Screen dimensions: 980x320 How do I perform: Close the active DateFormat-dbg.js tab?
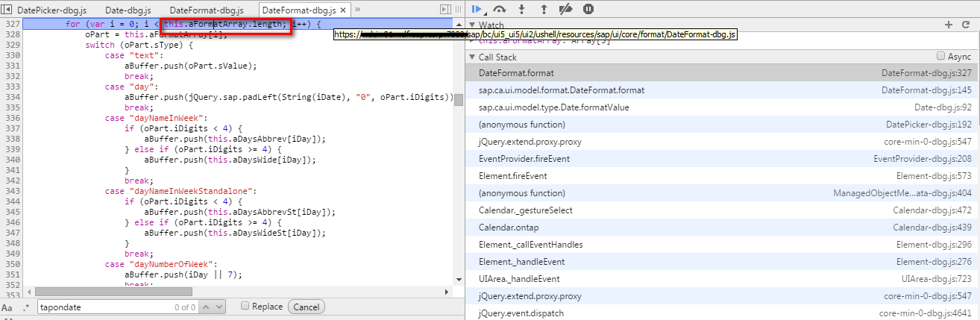(x=342, y=10)
